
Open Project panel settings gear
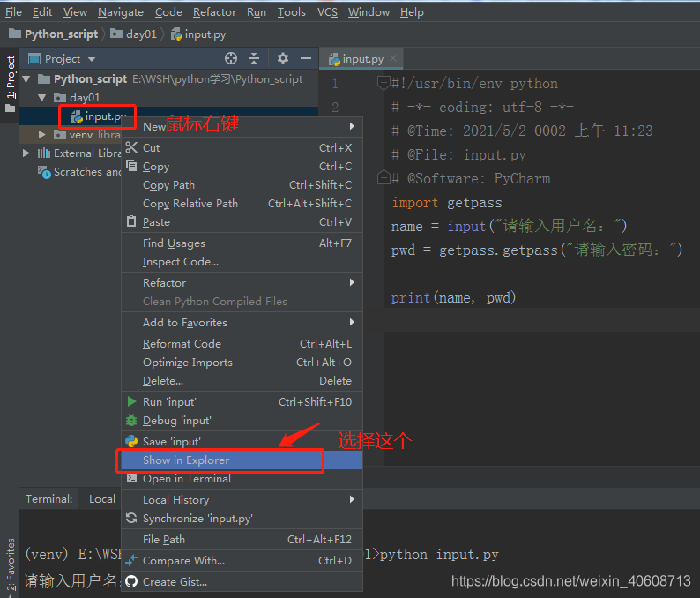(x=283, y=58)
